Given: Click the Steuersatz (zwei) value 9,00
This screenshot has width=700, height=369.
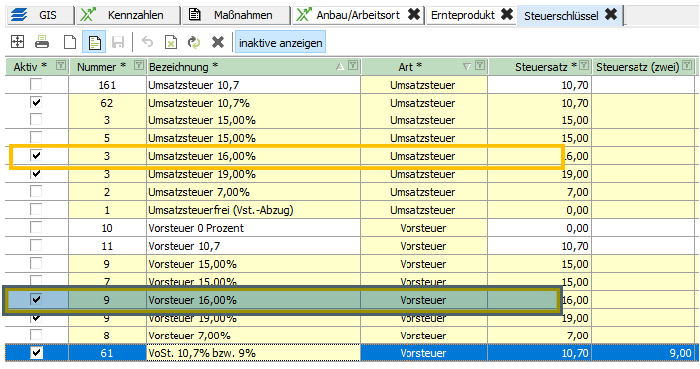Looking at the screenshot, I should click(x=643, y=353).
